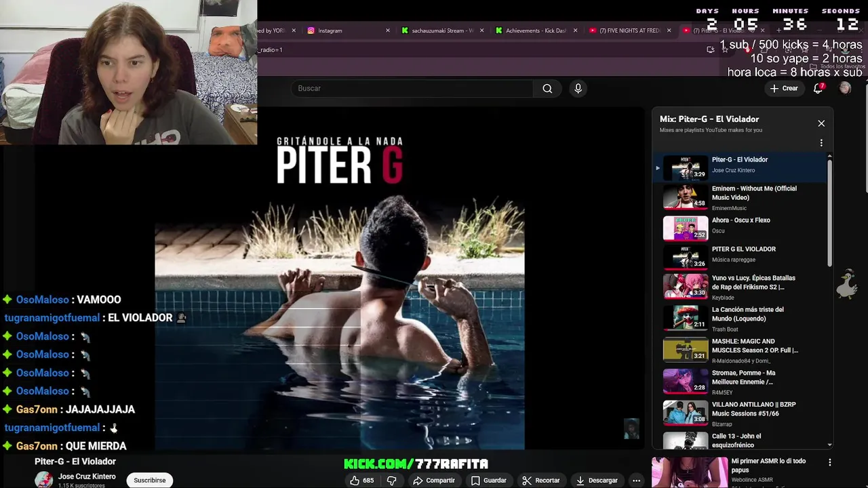
Task: Play Eminem - Without Me from playlist
Action: [741, 197]
